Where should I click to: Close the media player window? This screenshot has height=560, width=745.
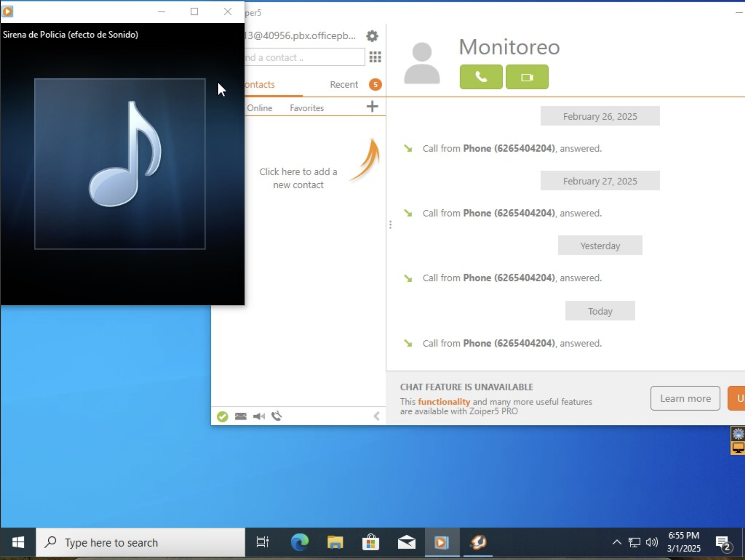click(228, 11)
